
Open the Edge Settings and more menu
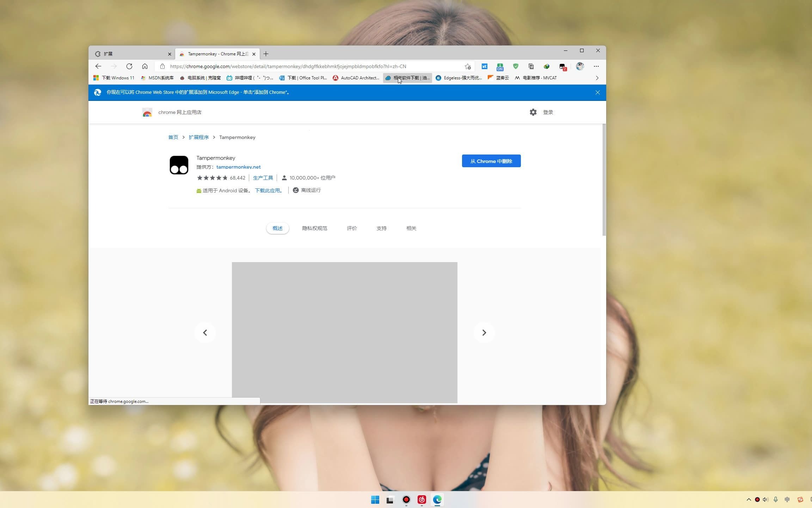(x=596, y=66)
